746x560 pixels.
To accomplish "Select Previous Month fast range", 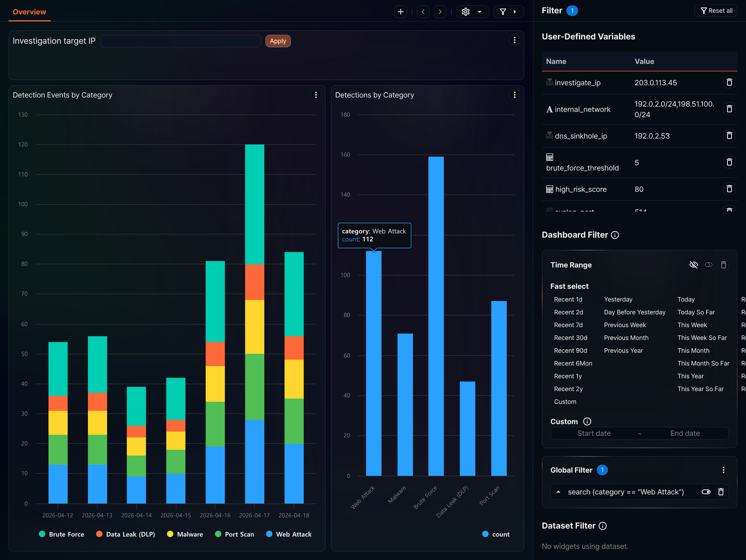I will (x=626, y=338).
